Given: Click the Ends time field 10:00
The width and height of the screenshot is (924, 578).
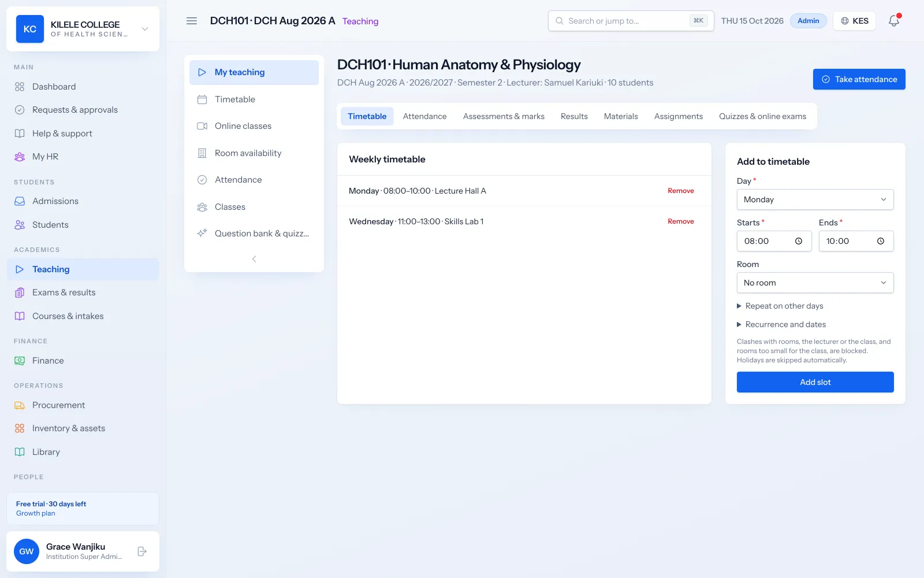Looking at the screenshot, I should pos(856,241).
